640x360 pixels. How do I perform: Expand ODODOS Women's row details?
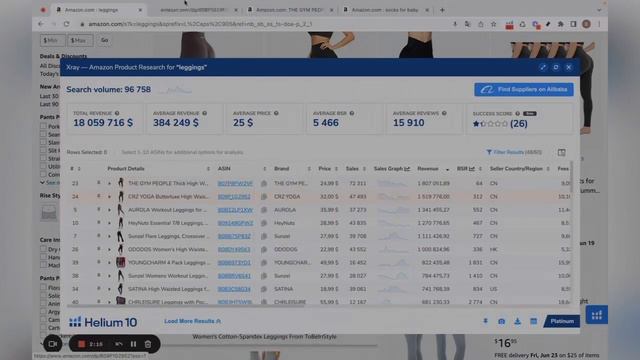109,249
